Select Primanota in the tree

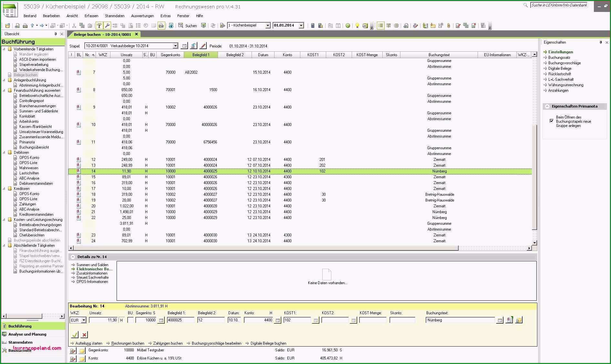click(27, 142)
